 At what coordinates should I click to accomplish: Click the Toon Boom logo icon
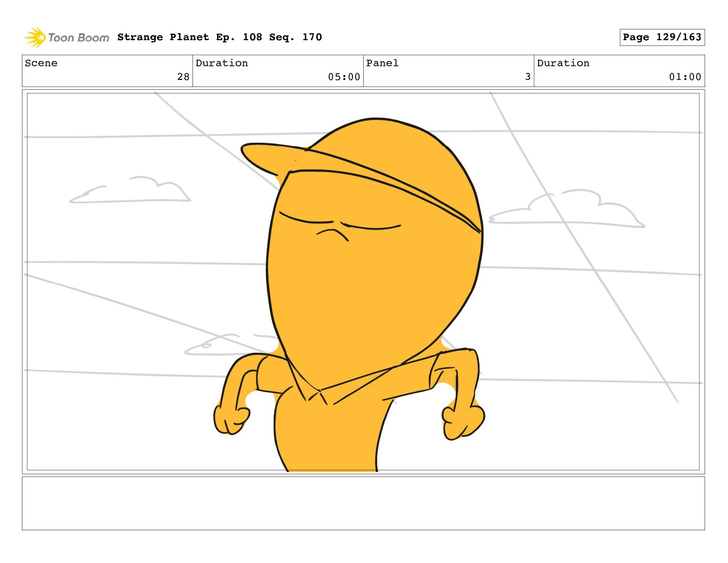pos(35,38)
